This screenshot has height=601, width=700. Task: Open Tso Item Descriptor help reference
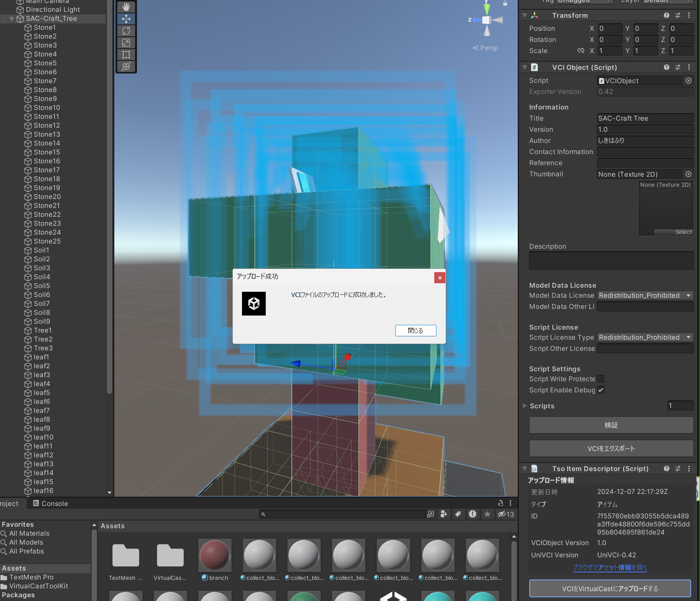tap(667, 468)
